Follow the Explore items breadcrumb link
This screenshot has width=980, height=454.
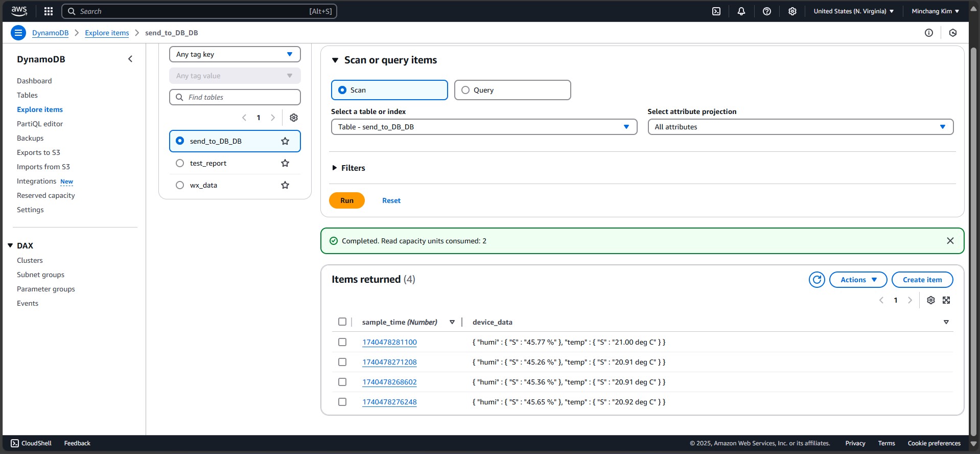click(x=107, y=33)
